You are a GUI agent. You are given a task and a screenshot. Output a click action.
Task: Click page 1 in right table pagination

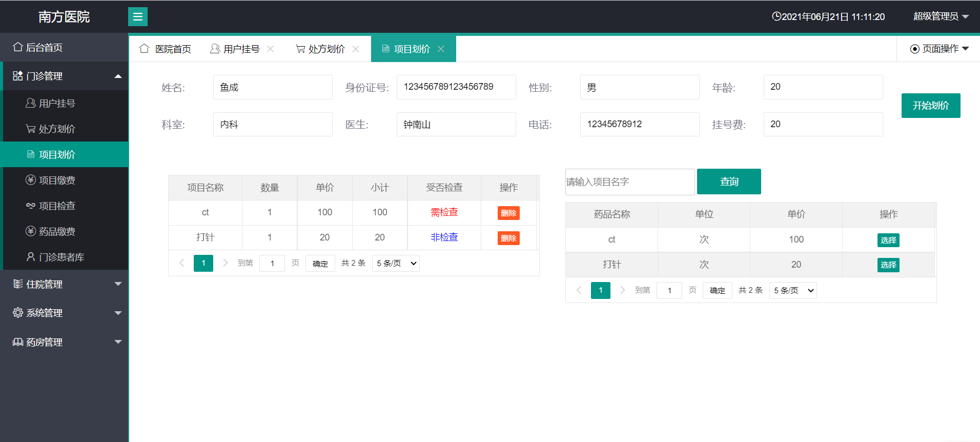coord(601,290)
